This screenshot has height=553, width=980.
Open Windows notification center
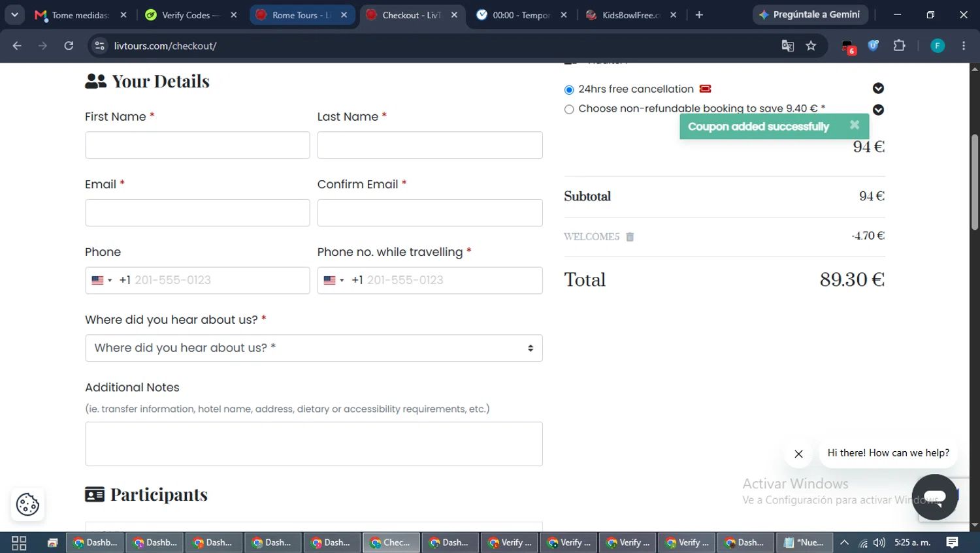(952, 543)
